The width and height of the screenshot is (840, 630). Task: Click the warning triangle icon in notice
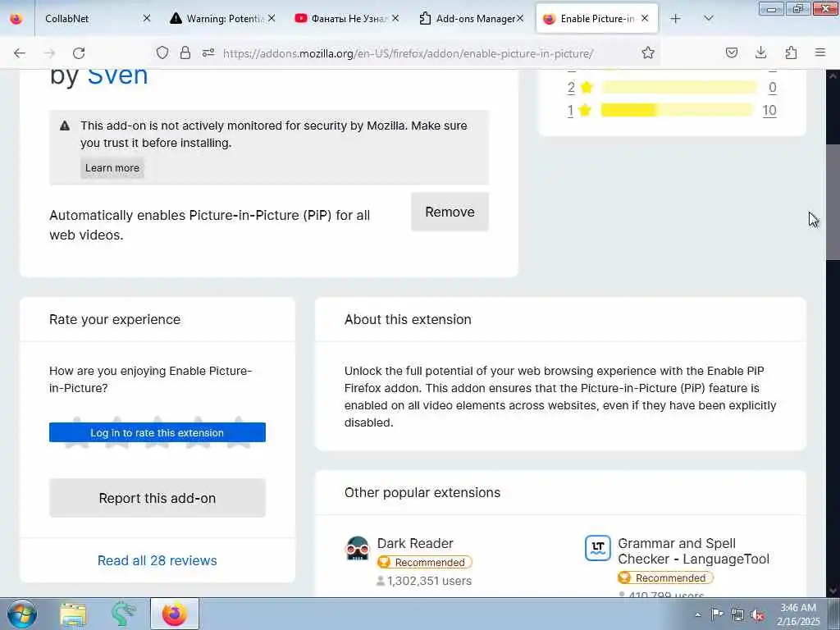pyautogui.click(x=65, y=126)
